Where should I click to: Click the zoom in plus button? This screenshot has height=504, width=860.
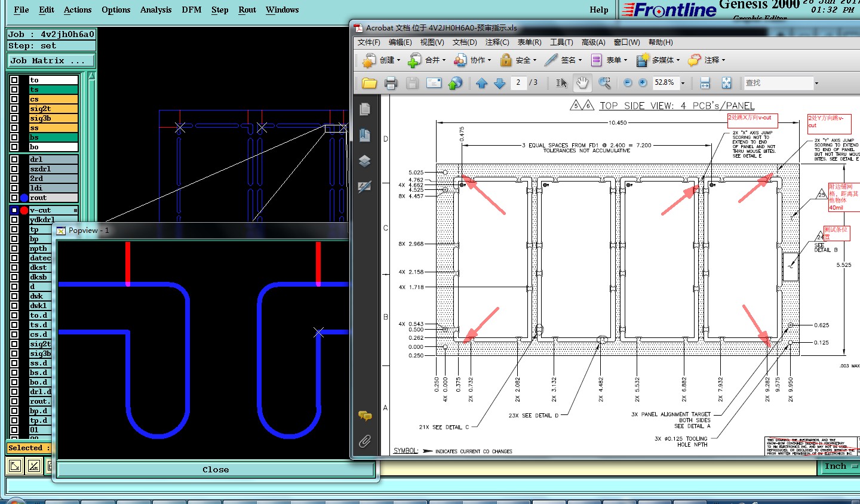(643, 83)
